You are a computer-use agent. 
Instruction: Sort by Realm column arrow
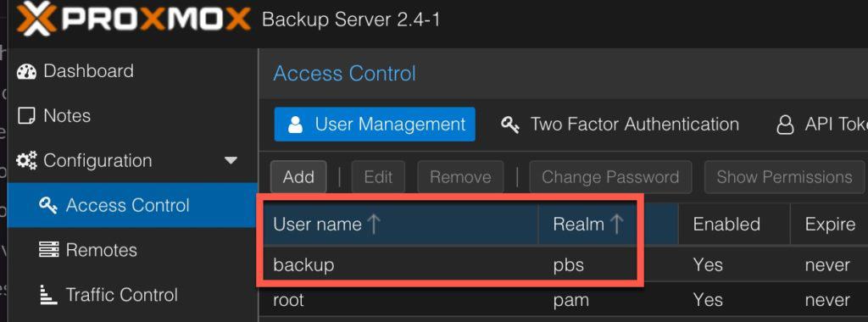(616, 224)
